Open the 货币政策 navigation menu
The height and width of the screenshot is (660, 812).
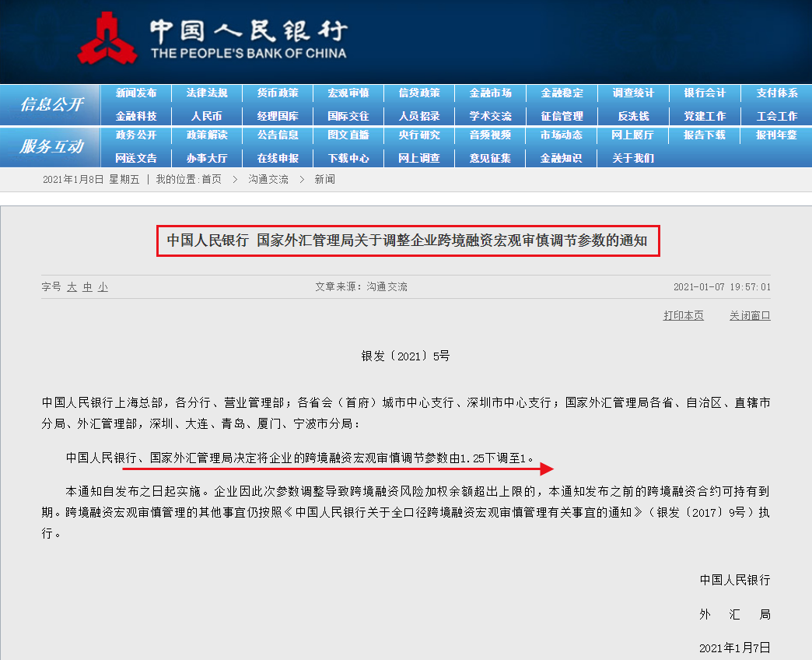pyautogui.click(x=278, y=91)
